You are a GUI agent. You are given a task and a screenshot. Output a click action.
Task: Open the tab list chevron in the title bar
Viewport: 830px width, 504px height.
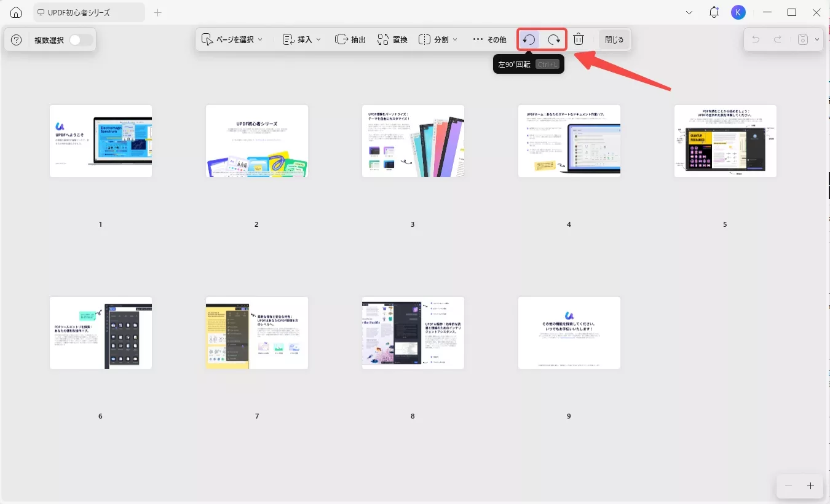coord(689,12)
